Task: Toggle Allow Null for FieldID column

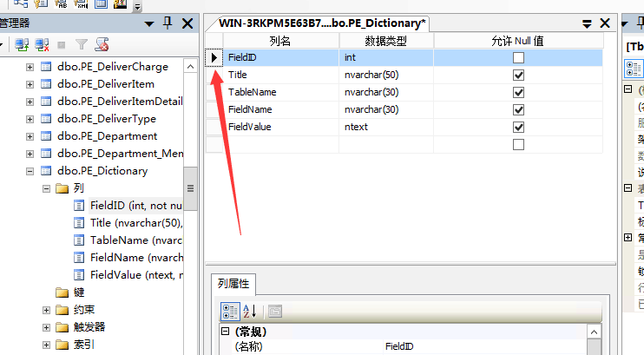Action: click(518, 57)
